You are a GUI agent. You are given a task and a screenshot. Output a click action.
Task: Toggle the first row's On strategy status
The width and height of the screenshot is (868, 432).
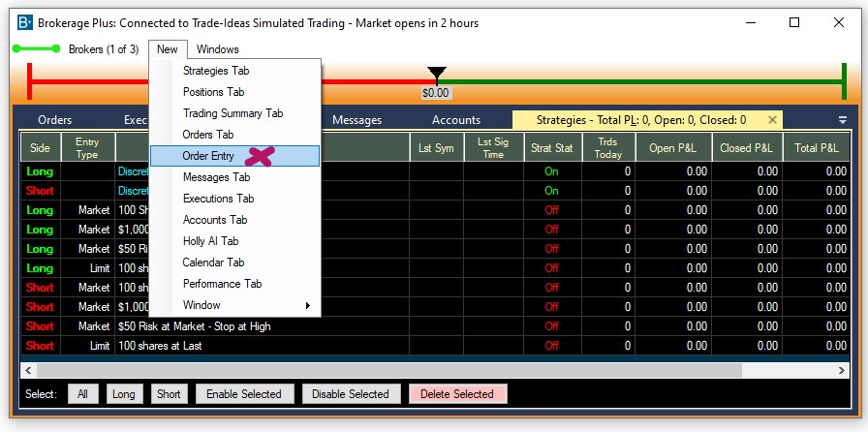tap(551, 171)
